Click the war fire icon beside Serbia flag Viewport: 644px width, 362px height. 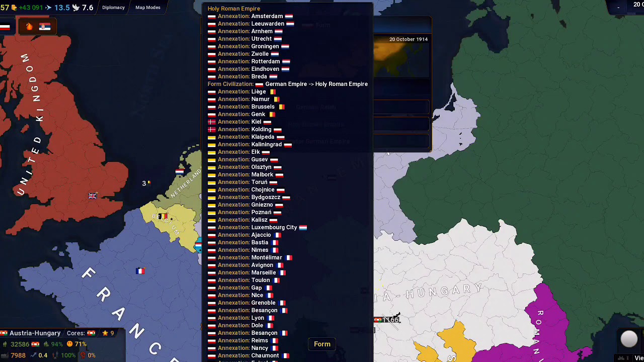pyautogui.click(x=29, y=27)
